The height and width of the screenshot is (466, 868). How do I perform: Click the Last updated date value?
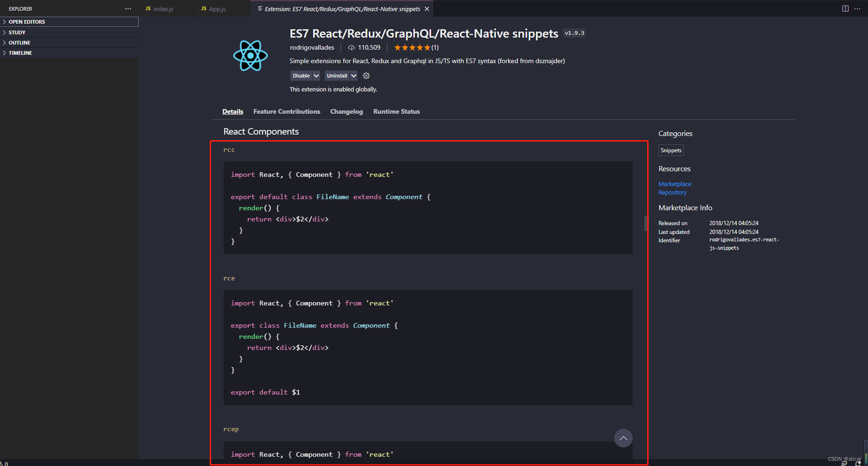[x=734, y=232]
